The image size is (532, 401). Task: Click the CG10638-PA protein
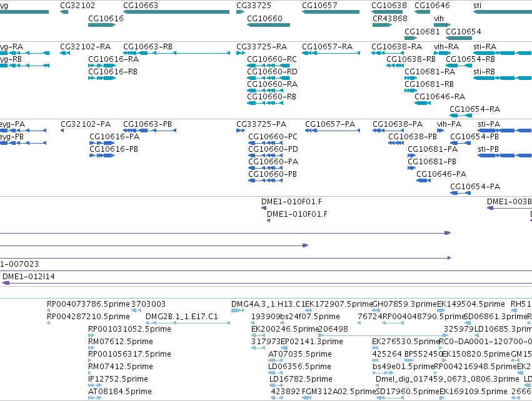click(x=388, y=131)
